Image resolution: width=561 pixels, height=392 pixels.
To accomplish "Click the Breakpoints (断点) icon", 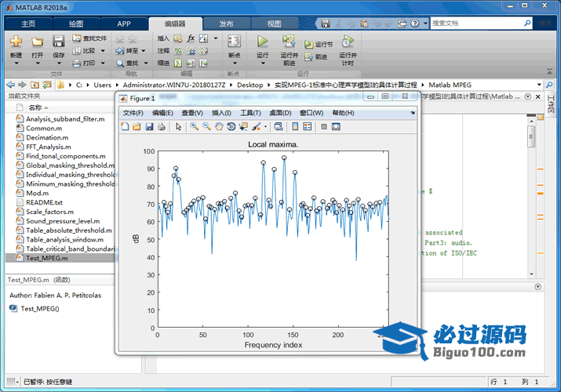I will tap(235, 41).
